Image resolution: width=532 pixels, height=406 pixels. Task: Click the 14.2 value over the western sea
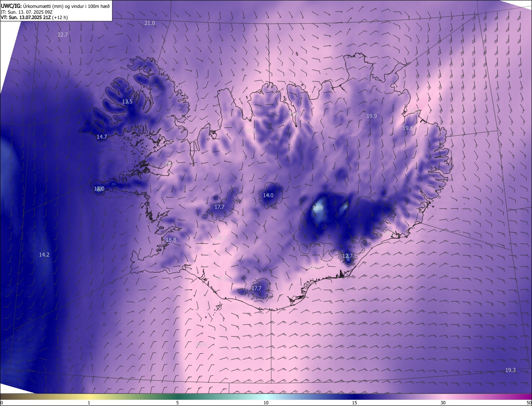[x=44, y=255]
